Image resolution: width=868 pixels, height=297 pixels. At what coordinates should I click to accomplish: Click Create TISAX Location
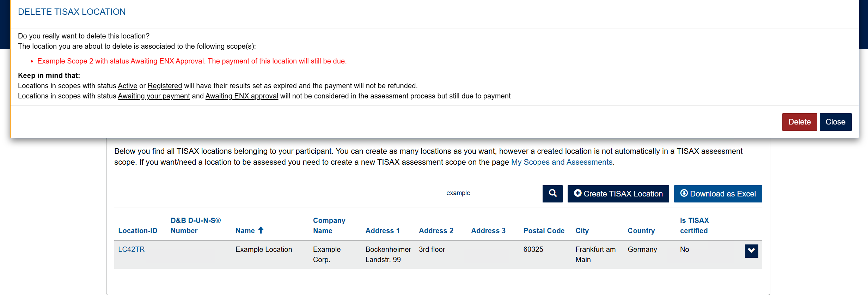pyautogui.click(x=618, y=194)
